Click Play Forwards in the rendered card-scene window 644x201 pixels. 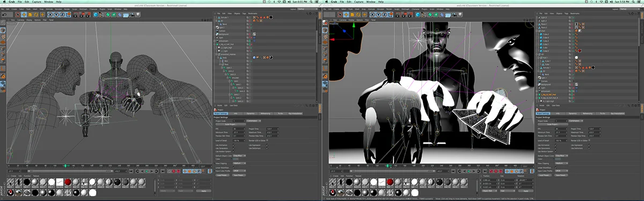tap(469, 171)
